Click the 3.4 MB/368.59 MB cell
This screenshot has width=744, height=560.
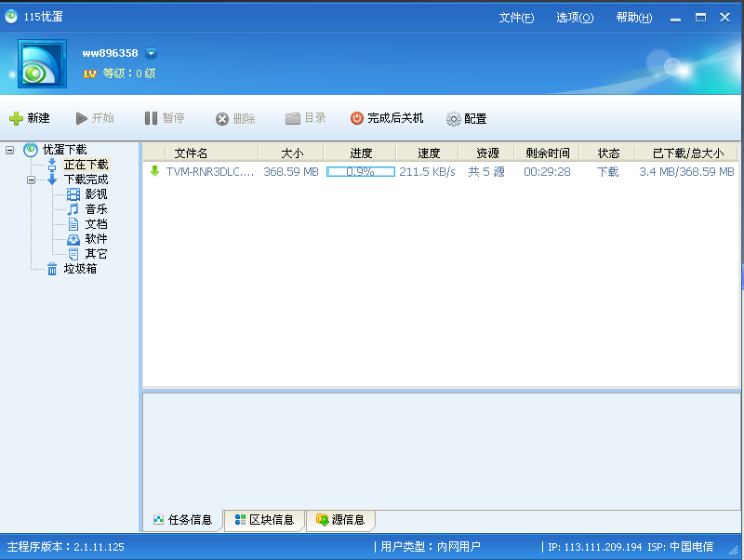686,171
